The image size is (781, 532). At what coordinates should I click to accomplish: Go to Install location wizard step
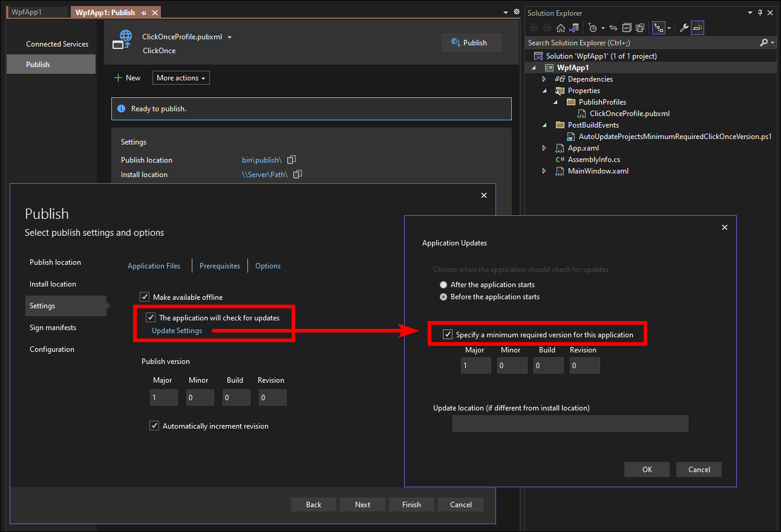53,284
